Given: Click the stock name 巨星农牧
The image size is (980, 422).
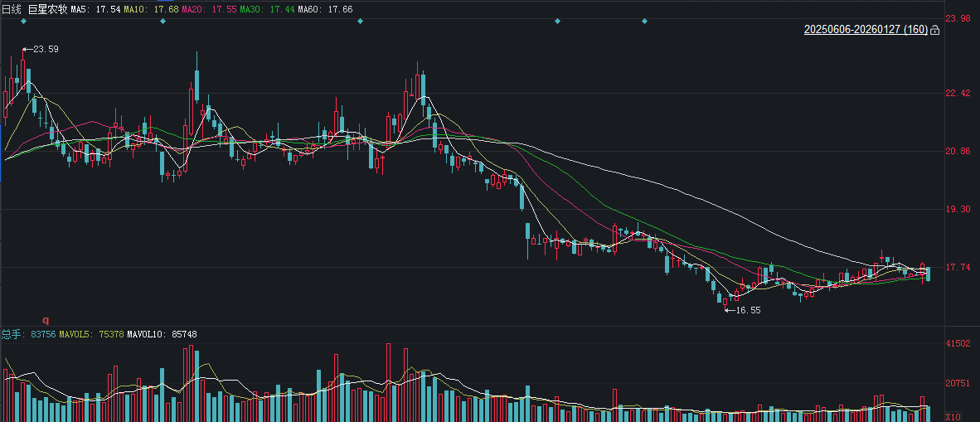Looking at the screenshot, I should pyautogui.click(x=48, y=8).
